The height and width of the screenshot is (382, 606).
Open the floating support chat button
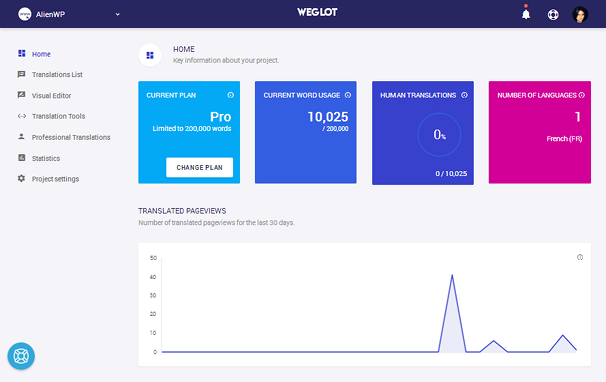(x=21, y=356)
